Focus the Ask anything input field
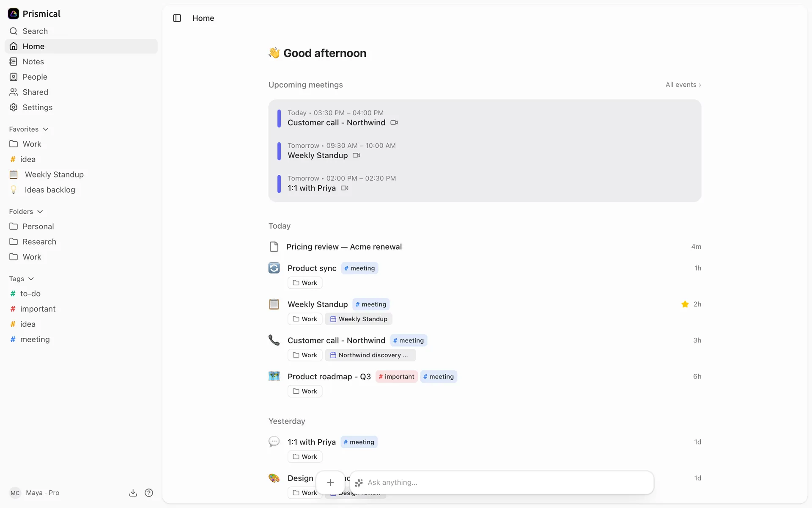This screenshot has height=508, width=812. 502,483
